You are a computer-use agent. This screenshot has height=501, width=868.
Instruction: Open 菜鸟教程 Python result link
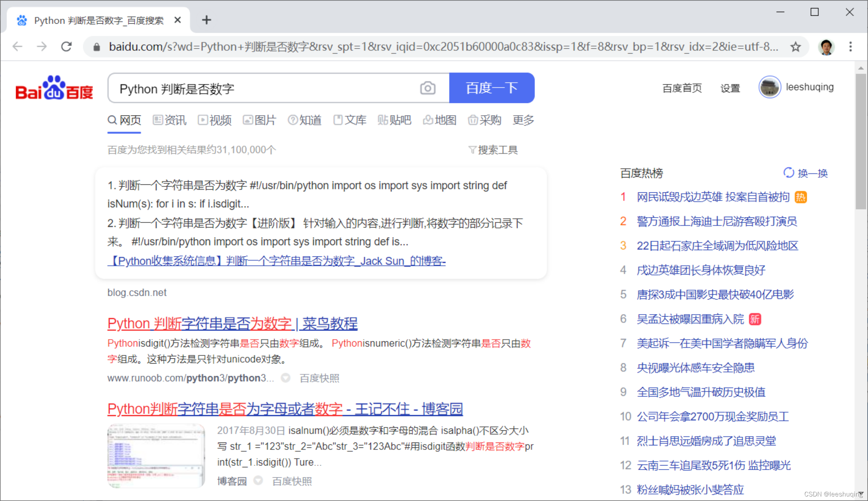pos(232,324)
